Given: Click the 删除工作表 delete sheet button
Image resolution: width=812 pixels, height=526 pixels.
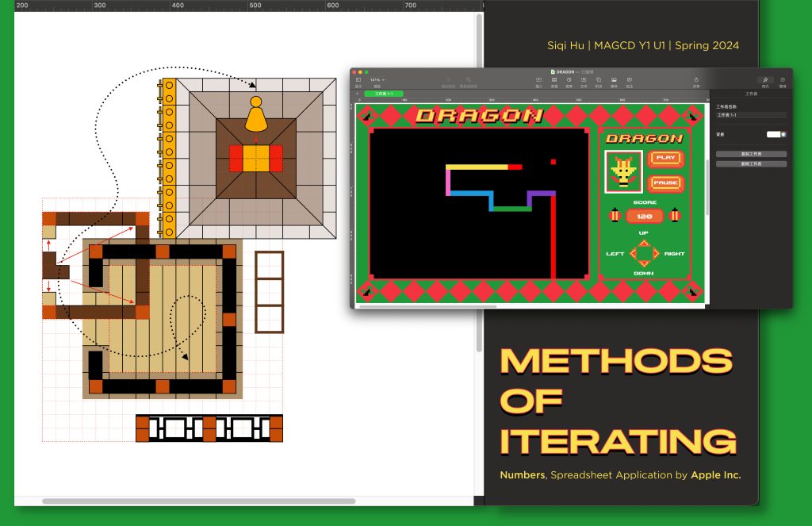Looking at the screenshot, I should click(x=751, y=164).
